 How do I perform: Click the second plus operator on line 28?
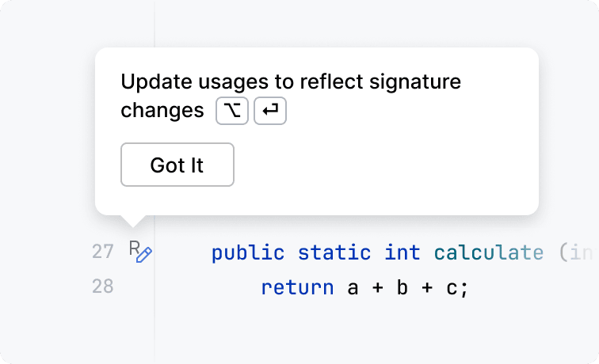[x=426, y=287]
